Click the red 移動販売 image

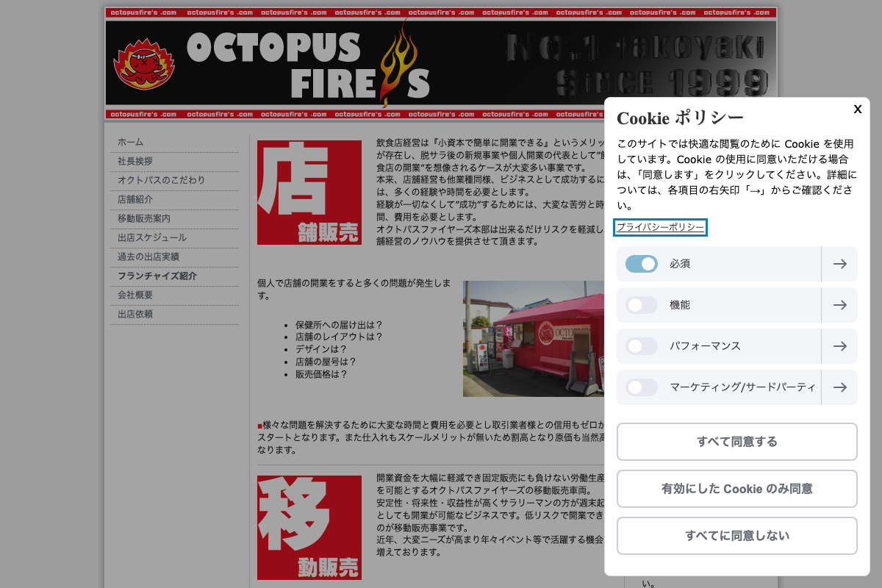(x=309, y=528)
